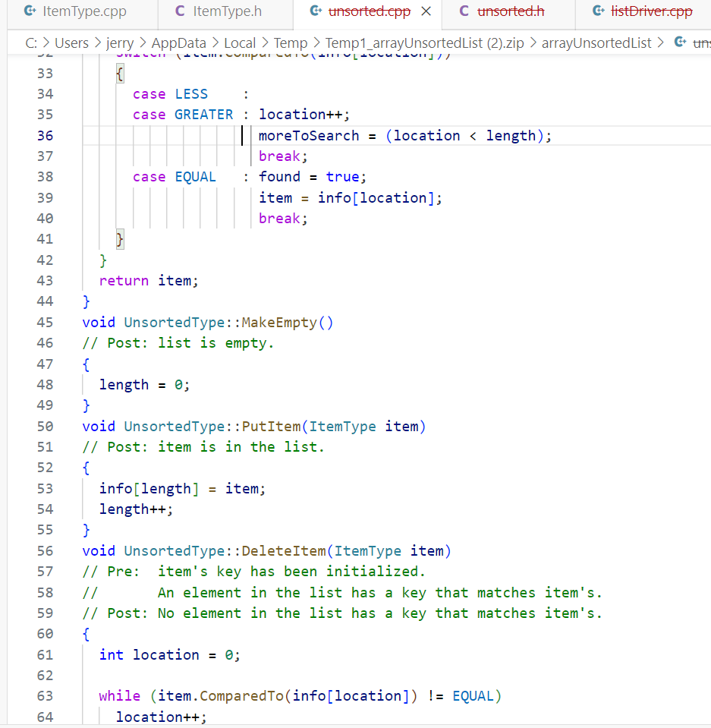Close the unsorted.cpp tab
The image size is (711, 728).
click(x=426, y=11)
